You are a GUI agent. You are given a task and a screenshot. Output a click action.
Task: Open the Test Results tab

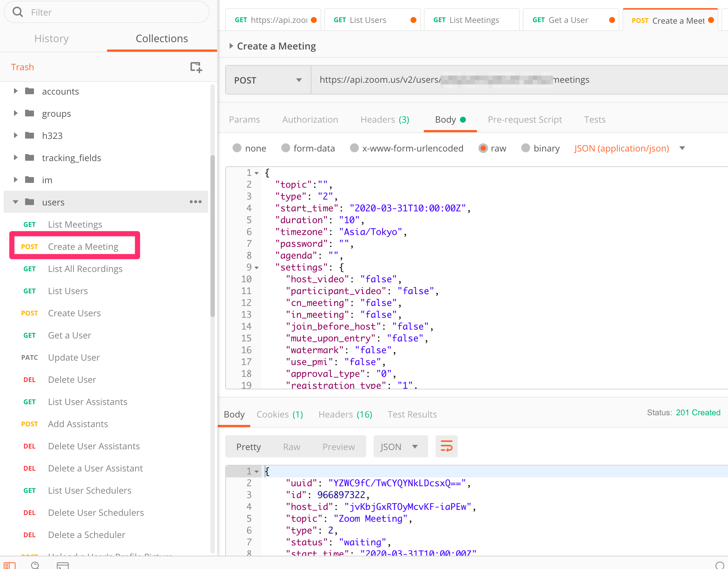coord(412,414)
